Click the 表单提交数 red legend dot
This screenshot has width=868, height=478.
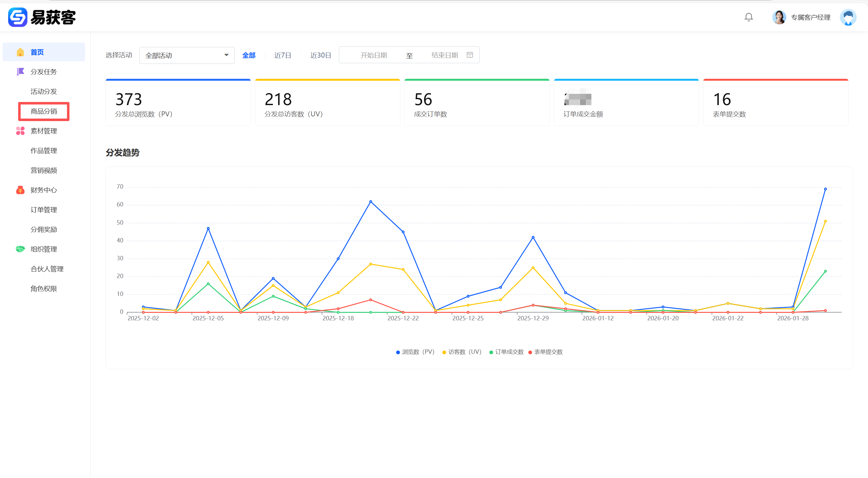(530, 352)
